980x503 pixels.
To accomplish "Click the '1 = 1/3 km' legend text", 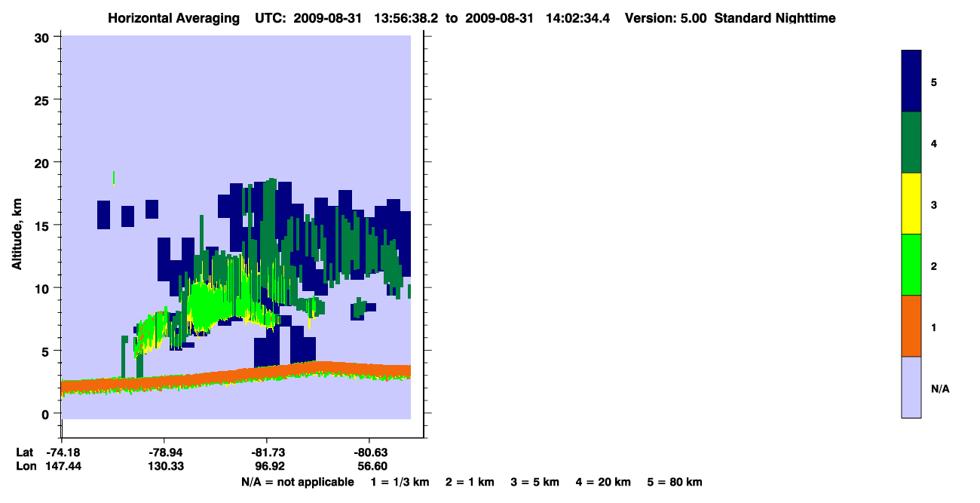I will [x=400, y=482].
